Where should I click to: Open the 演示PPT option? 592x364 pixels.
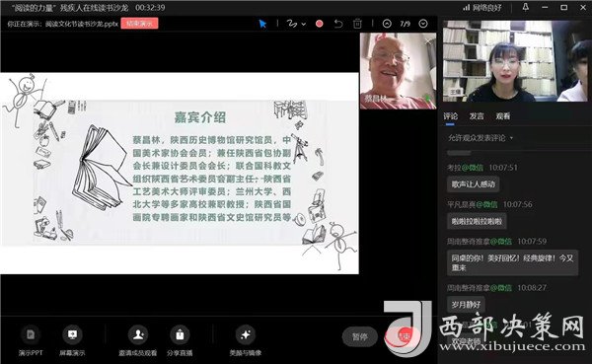[x=31, y=340]
